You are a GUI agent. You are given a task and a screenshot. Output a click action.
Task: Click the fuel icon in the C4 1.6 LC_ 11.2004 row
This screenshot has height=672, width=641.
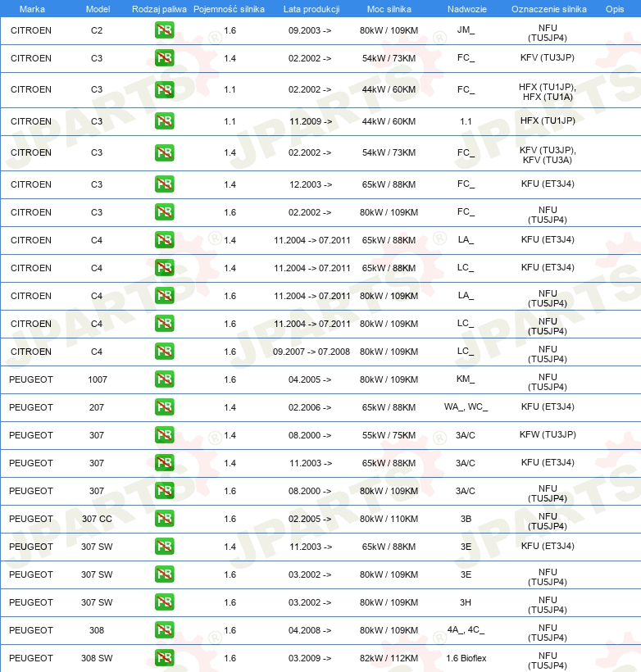[x=164, y=324]
